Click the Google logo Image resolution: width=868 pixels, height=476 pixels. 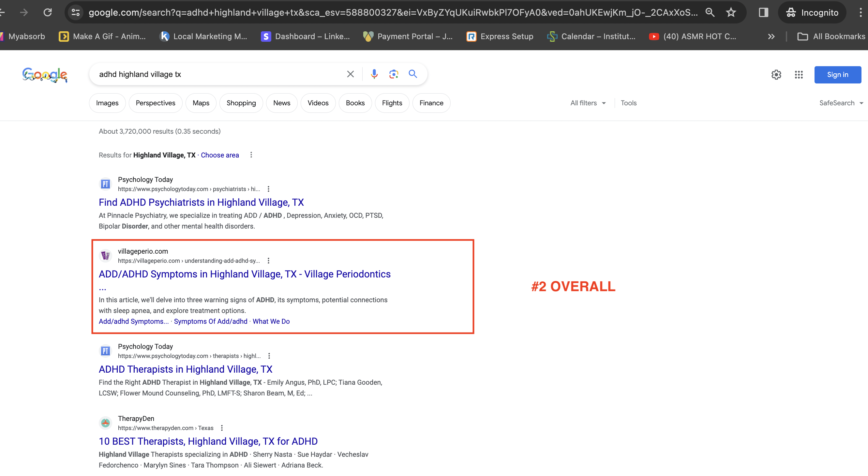pos(45,75)
